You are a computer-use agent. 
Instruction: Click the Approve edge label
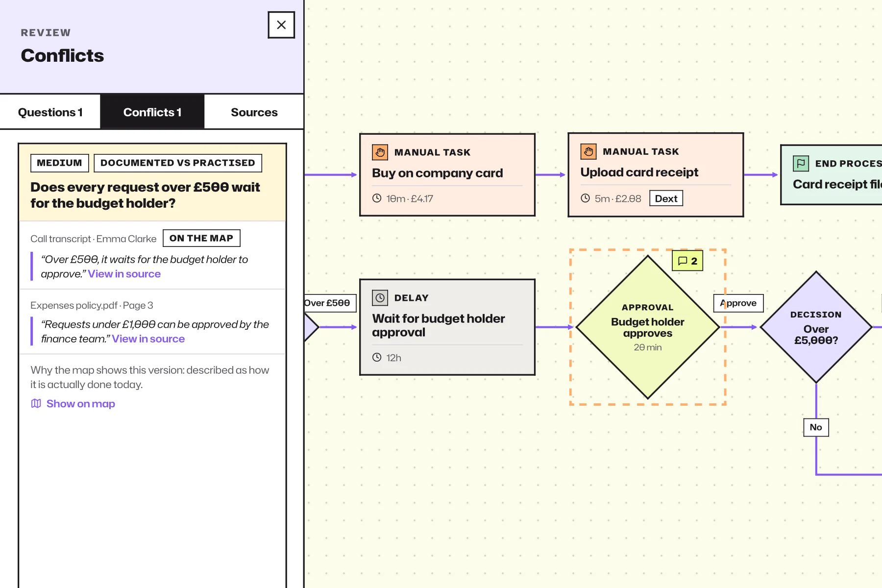(x=738, y=303)
